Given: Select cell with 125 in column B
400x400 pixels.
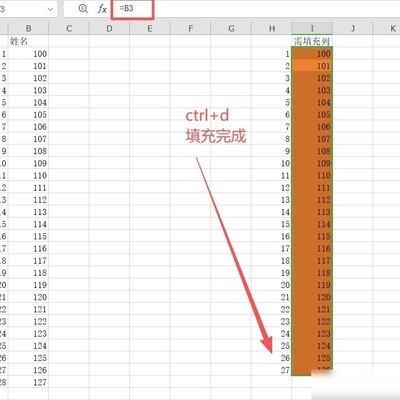Looking at the screenshot, I should tap(28, 358).
